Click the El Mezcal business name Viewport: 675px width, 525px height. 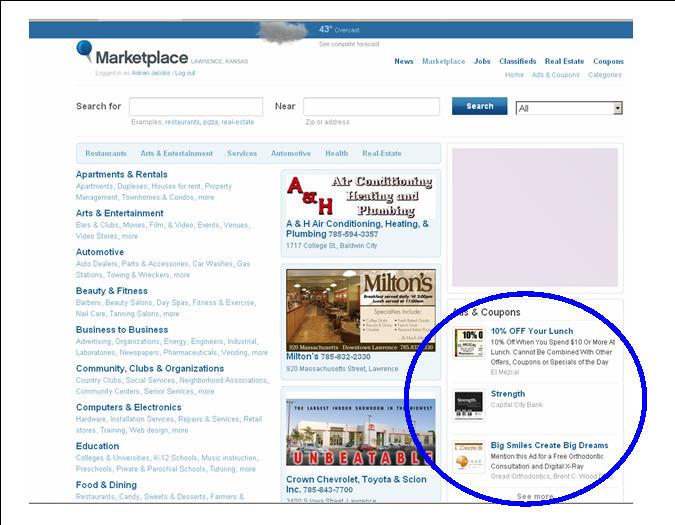505,372
